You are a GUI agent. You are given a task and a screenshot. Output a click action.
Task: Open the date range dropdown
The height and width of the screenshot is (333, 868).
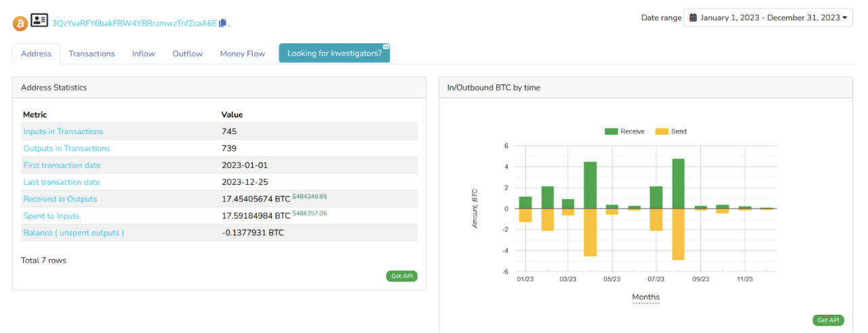(x=768, y=18)
